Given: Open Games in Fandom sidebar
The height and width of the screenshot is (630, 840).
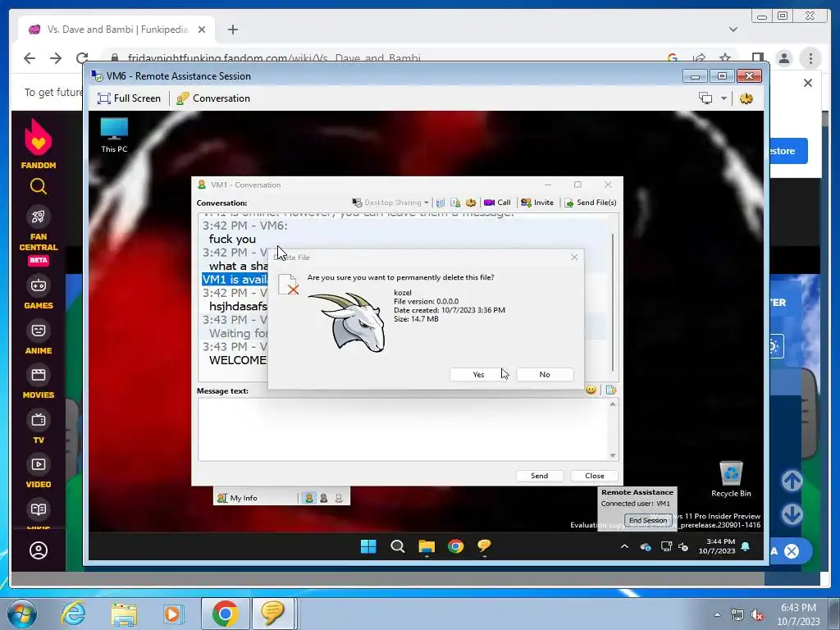Looking at the screenshot, I should (x=38, y=293).
